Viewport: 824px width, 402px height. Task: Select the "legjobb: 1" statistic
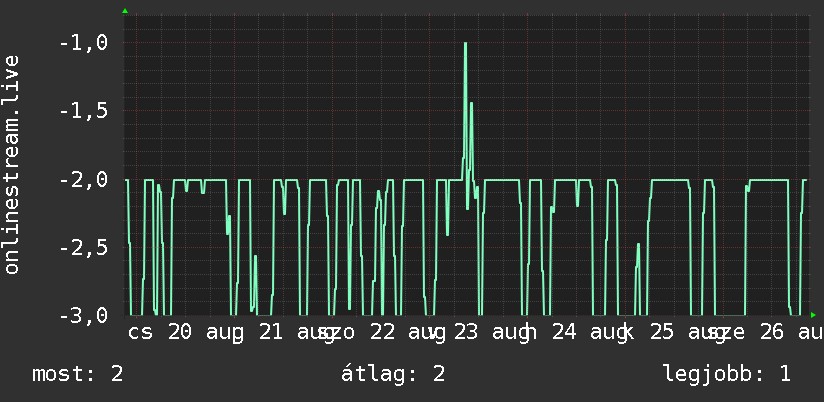point(727,374)
